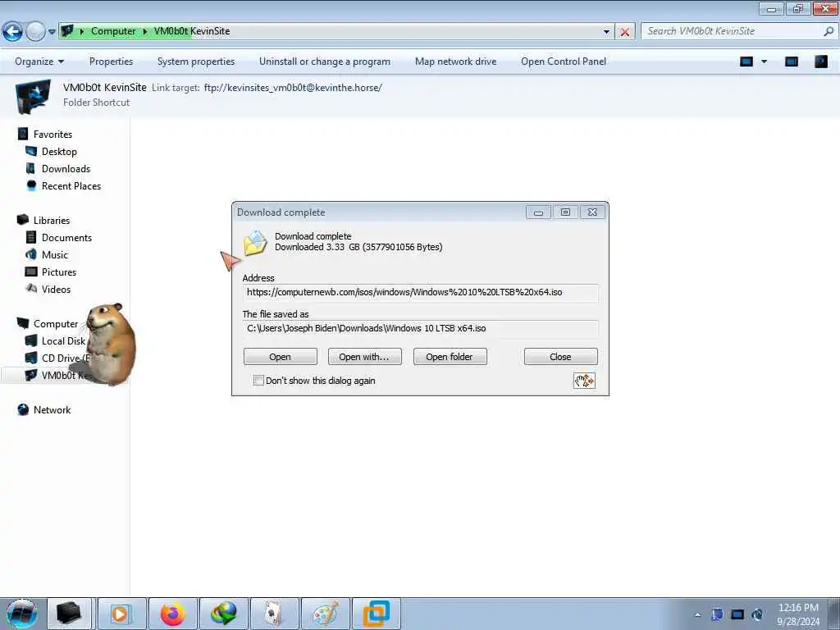Open Firefox from the taskbar
Viewport: 840px width, 630px height.
173,614
